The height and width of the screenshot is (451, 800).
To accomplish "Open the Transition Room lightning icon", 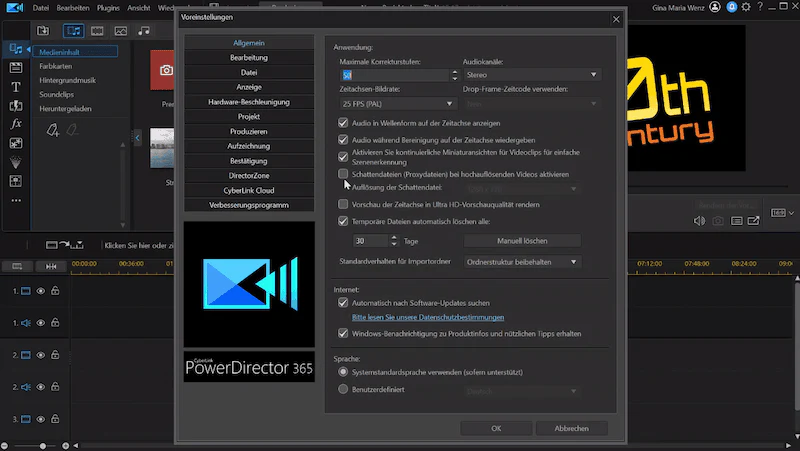I will [16, 106].
